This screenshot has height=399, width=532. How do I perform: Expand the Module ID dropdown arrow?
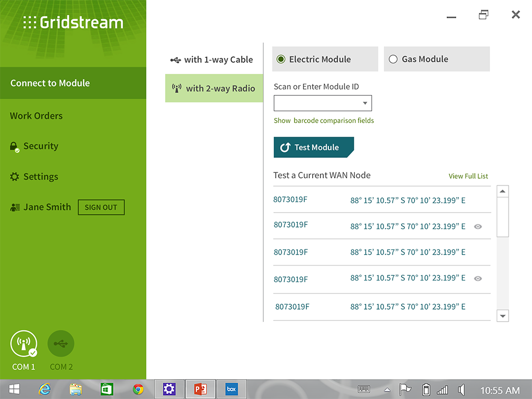click(x=365, y=103)
